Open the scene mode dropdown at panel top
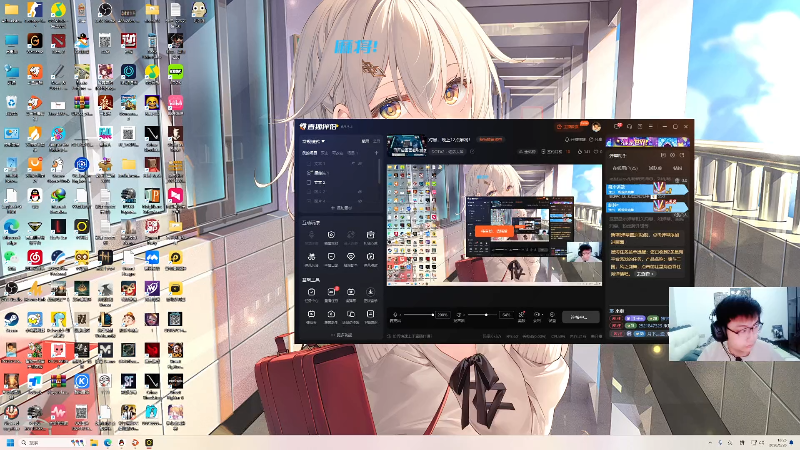800x450 pixels. 313,141
